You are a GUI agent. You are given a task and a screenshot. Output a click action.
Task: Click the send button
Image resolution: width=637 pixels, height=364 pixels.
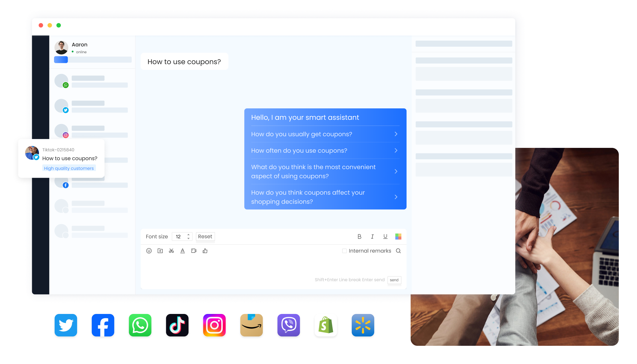pos(394,280)
